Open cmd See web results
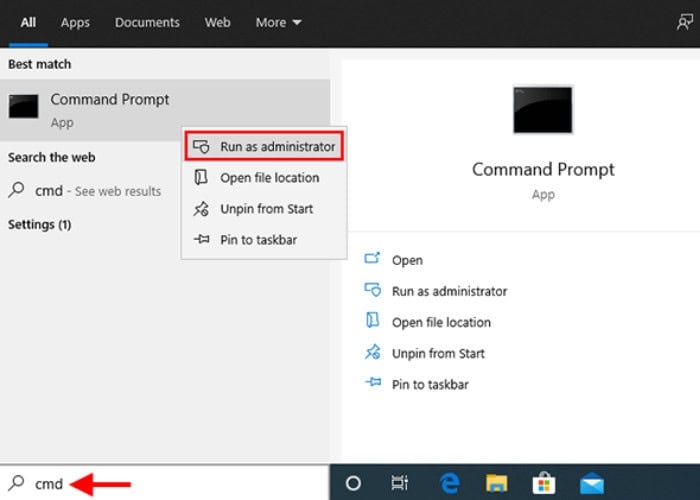Screen dimensions: 700x500 click(98, 191)
